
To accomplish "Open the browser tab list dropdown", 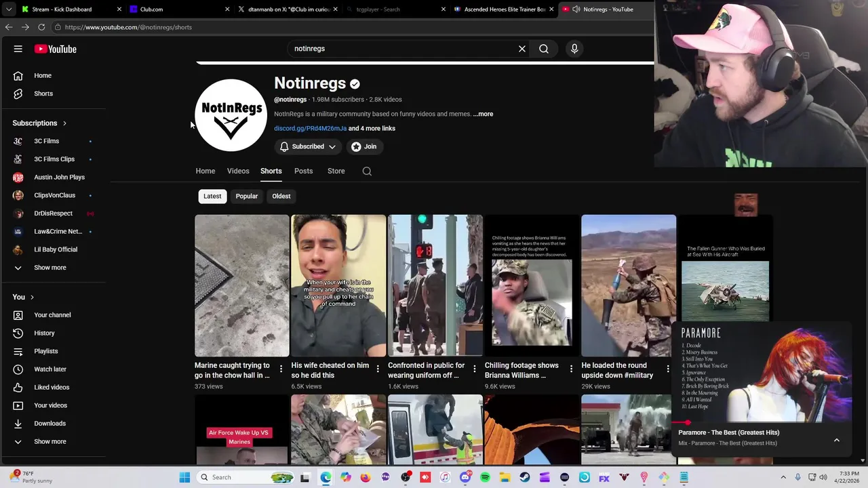I will 9,9.
